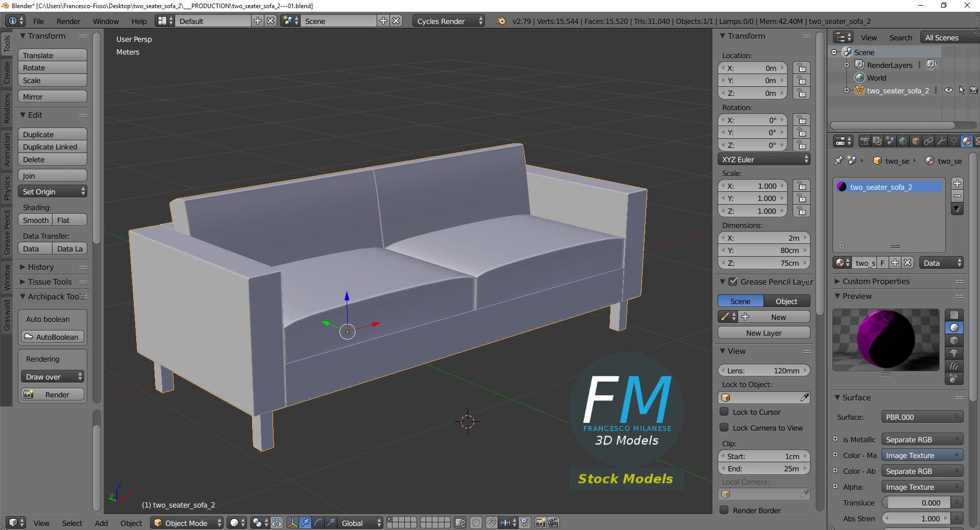
Task: Click the Duplicate Linked button
Action: tap(53, 146)
